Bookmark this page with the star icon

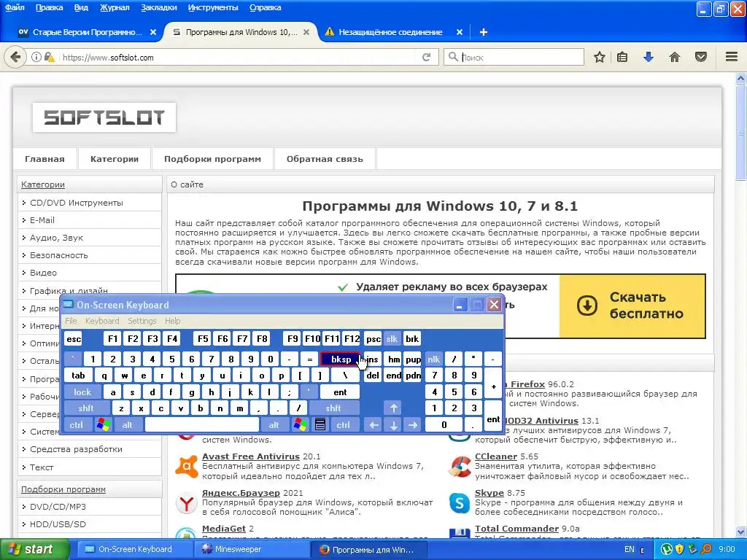tap(600, 57)
